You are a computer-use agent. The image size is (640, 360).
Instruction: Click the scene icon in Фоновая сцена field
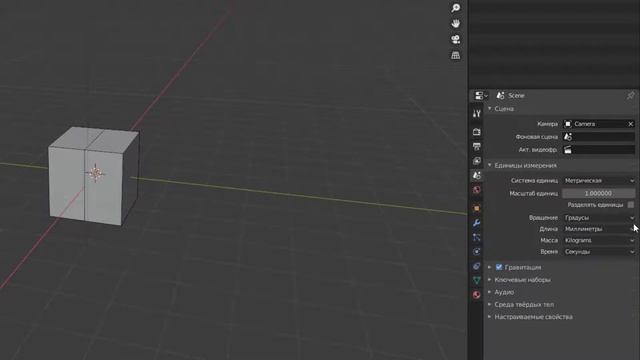[568, 137]
